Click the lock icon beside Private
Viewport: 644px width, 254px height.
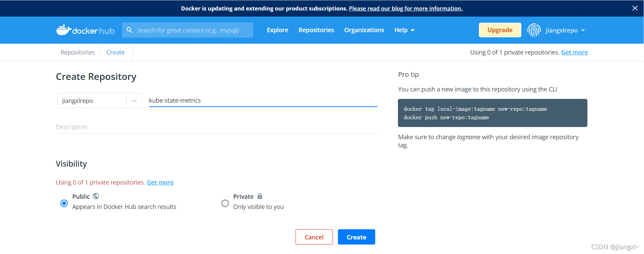260,196
